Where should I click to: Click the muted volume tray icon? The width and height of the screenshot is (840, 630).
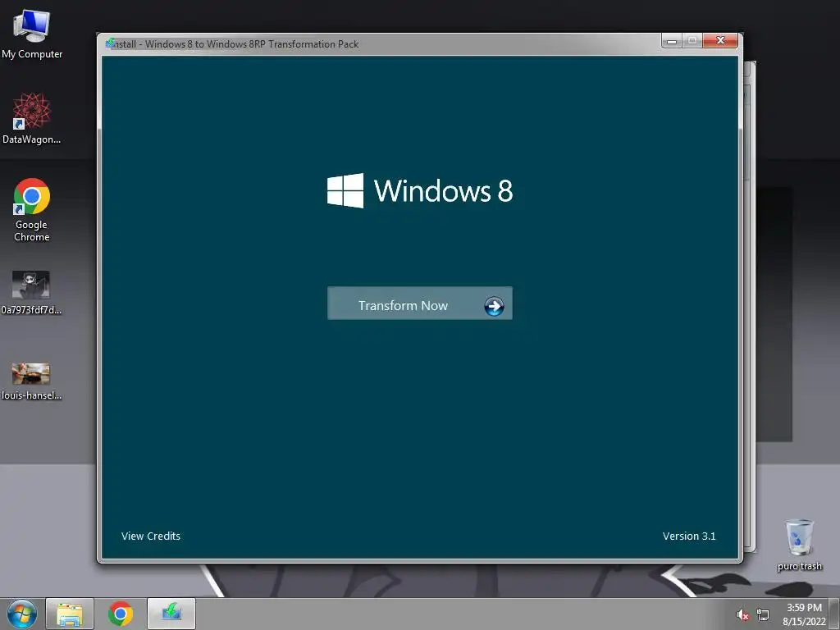pyautogui.click(x=742, y=614)
